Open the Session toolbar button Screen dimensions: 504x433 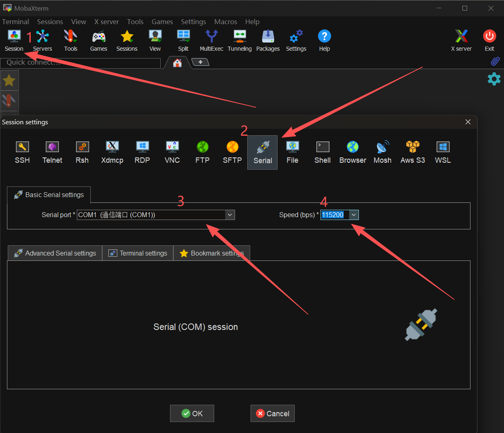(14, 41)
